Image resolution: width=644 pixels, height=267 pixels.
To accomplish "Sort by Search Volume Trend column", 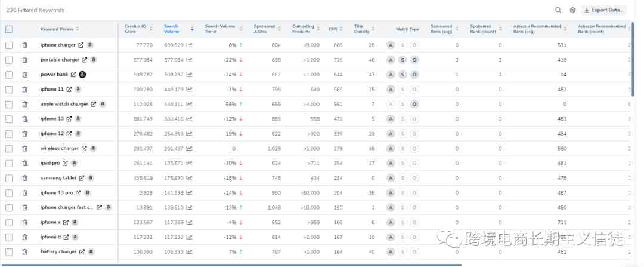I will [241, 29].
